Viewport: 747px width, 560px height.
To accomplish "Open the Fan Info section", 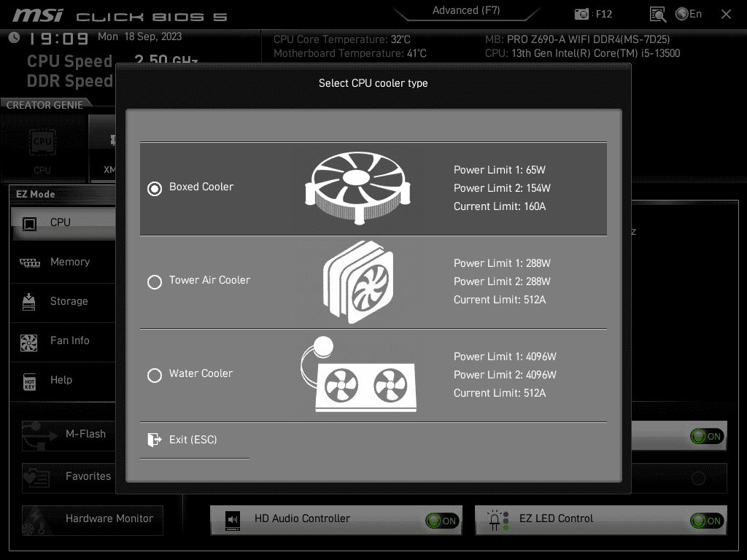I will tap(63, 341).
